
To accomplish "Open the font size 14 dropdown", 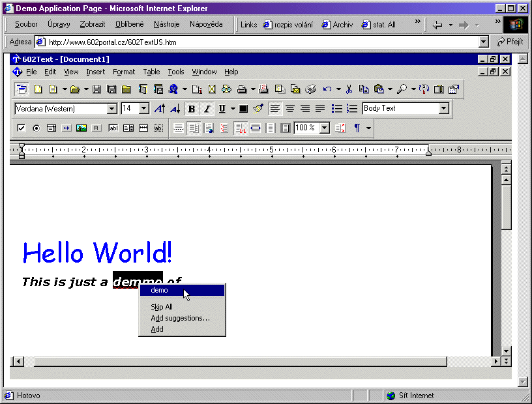I will click(144, 109).
